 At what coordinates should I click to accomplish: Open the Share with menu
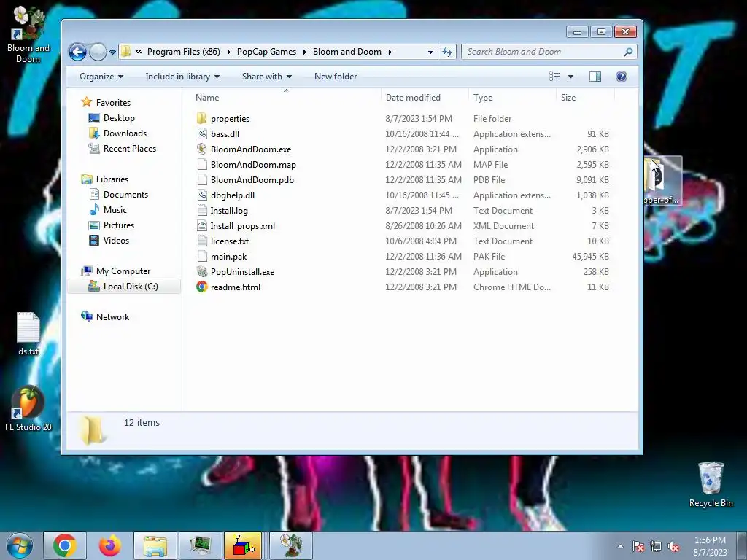[267, 76]
